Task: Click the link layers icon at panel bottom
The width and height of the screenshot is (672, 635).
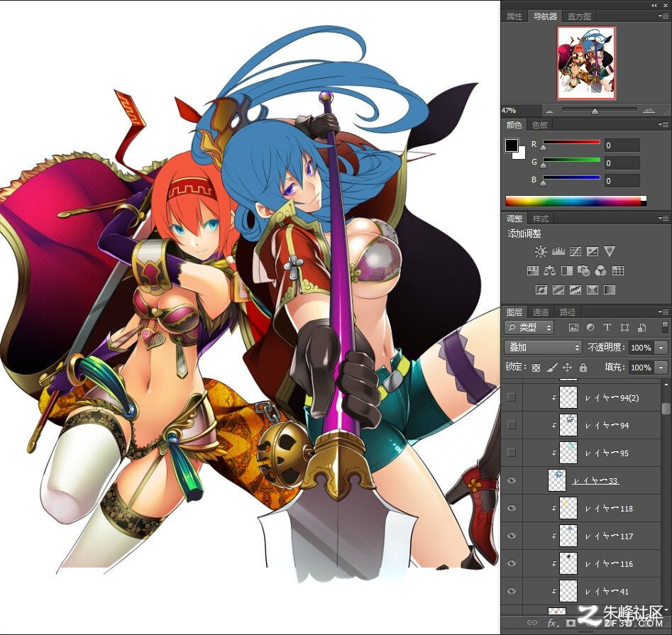Action: click(x=532, y=622)
